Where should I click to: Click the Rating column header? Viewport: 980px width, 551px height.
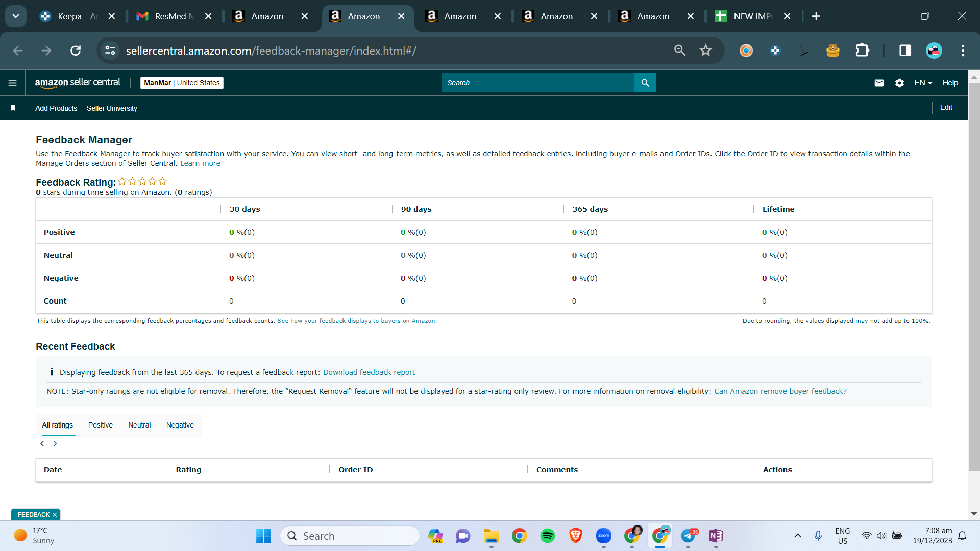click(188, 470)
